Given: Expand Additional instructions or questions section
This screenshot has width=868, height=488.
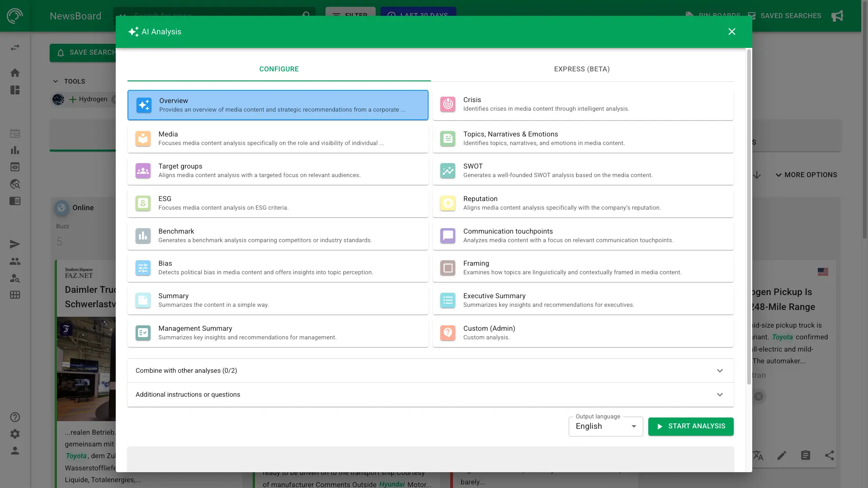Looking at the screenshot, I should pyautogui.click(x=430, y=394).
